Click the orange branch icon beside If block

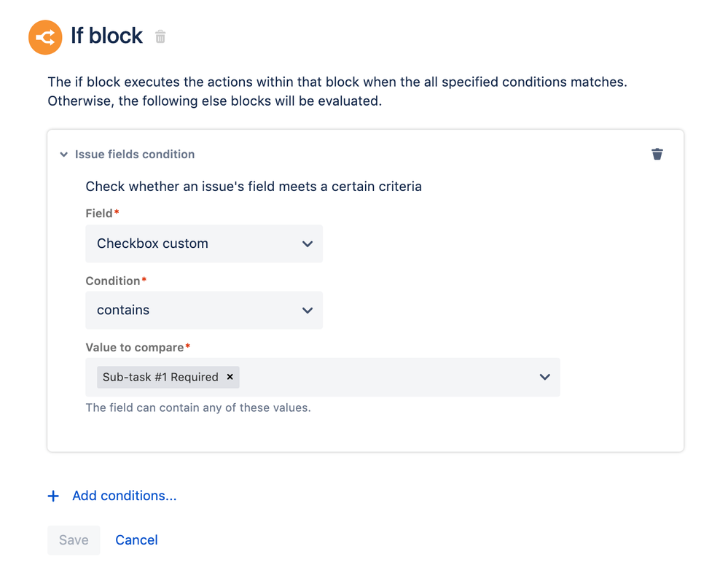pyautogui.click(x=45, y=36)
